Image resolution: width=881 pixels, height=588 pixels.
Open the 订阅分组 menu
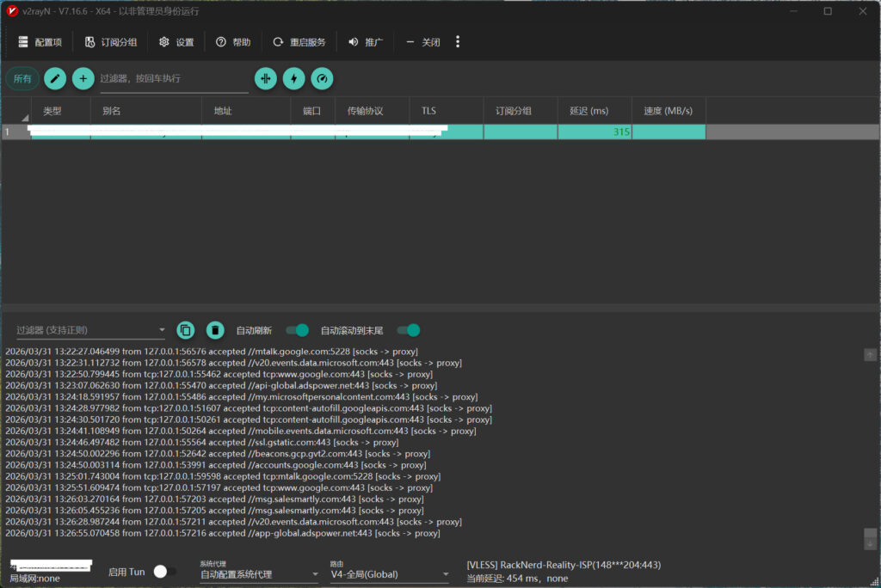click(x=110, y=42)
